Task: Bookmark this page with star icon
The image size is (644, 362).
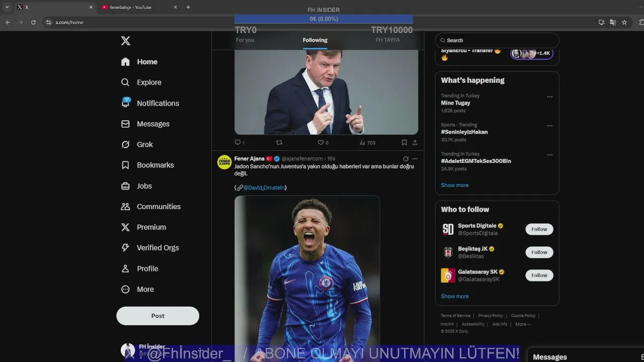Action: click(624, 22)
